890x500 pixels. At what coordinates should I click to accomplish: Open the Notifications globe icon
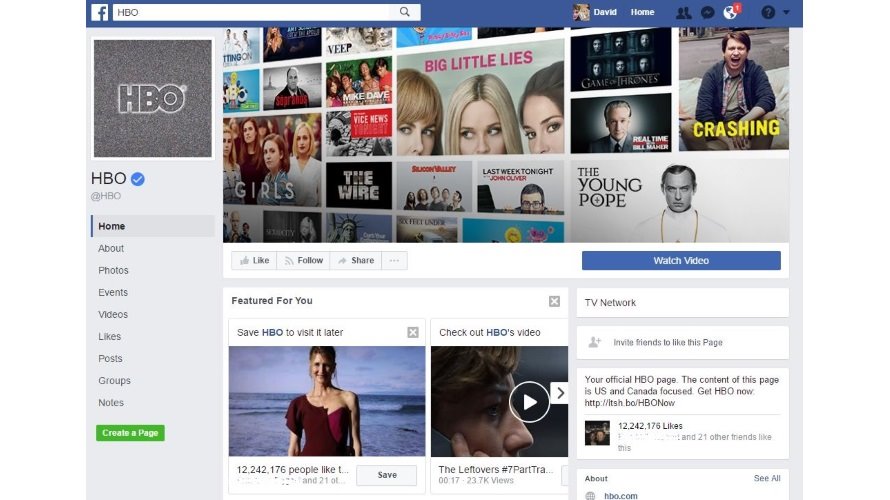tap(731, 12)
